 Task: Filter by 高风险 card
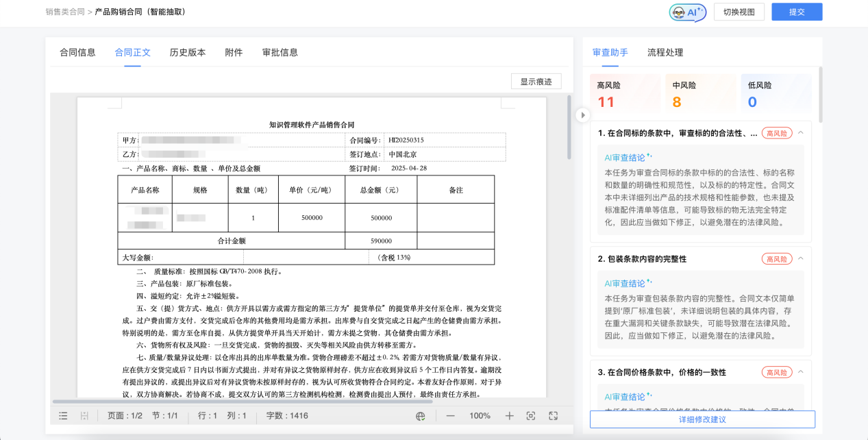pos(625,93)
